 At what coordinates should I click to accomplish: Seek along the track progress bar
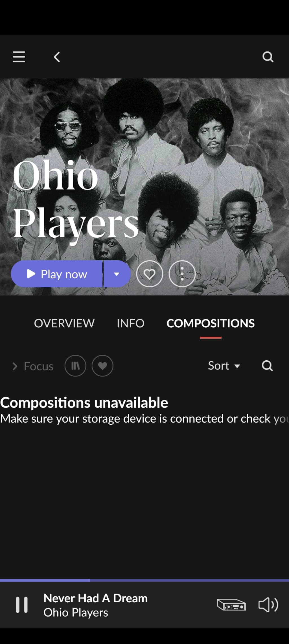point(144,580)
